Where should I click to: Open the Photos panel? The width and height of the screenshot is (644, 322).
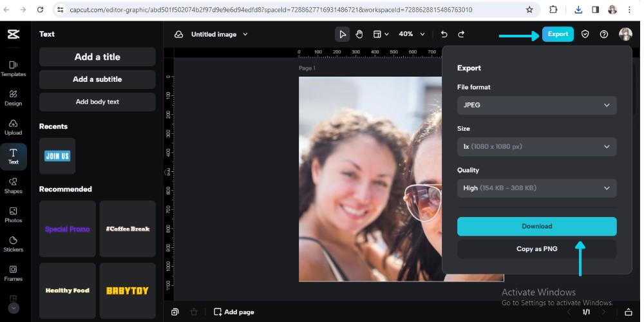coord(13,215)
